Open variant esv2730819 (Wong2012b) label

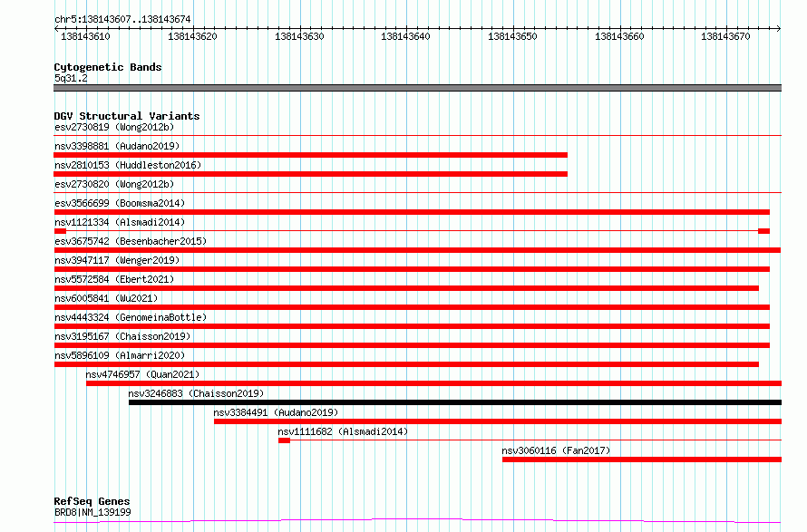tap(114, 127)
